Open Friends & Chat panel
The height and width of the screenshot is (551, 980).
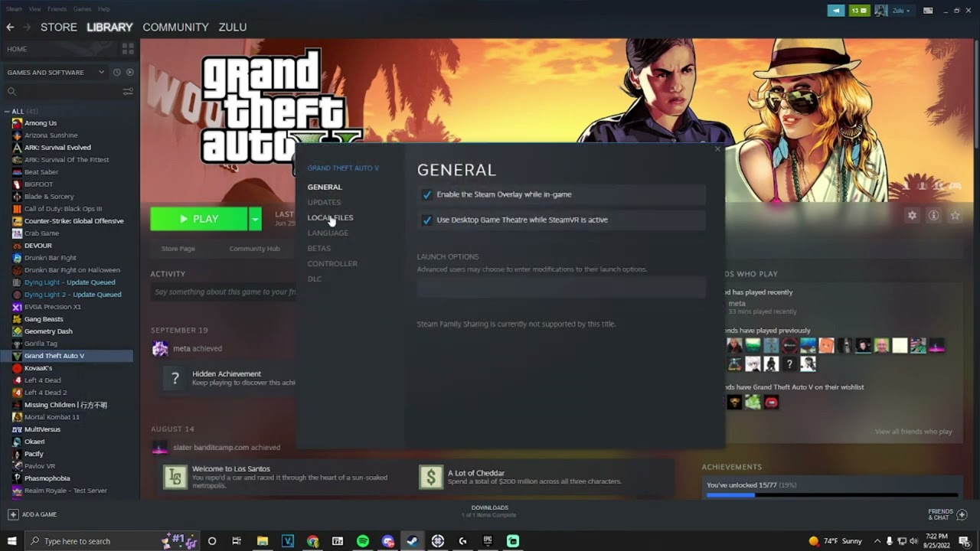pyautogui.click(x=948, y=514)
